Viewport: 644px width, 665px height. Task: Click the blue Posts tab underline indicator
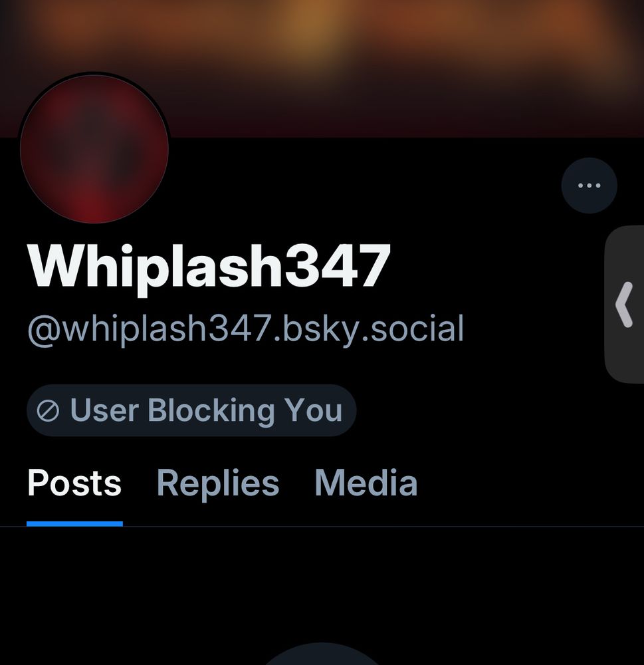tap(74, 524)
